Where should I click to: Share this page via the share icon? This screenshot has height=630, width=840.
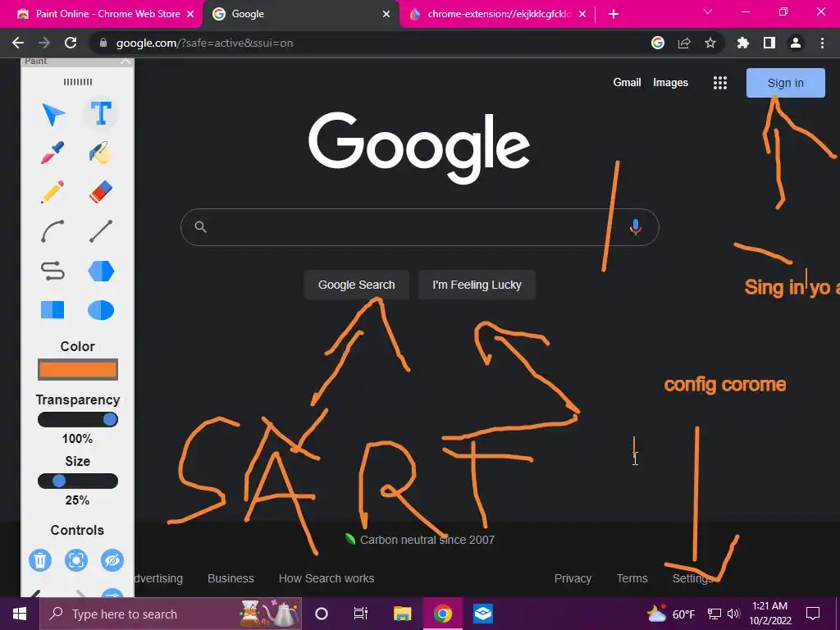pos(684,43)
